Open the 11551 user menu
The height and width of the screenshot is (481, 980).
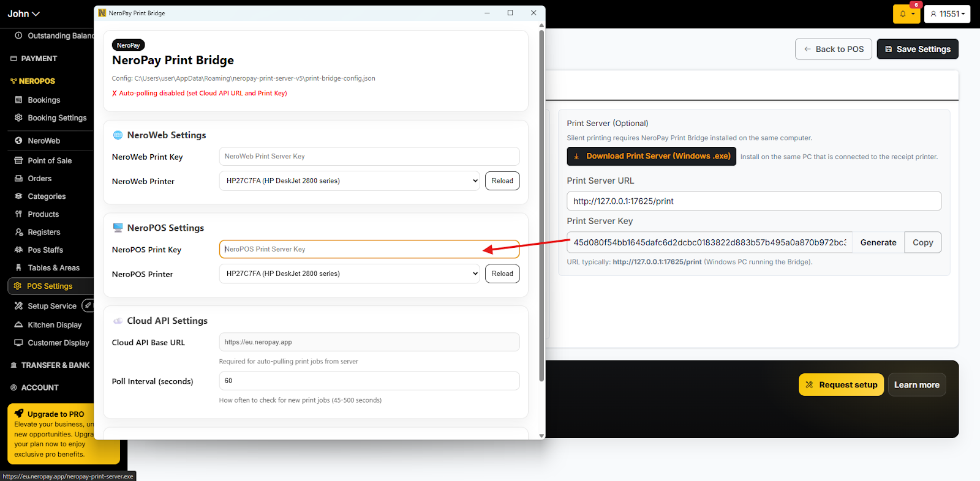pyautogui.click(x=947, y=14)
